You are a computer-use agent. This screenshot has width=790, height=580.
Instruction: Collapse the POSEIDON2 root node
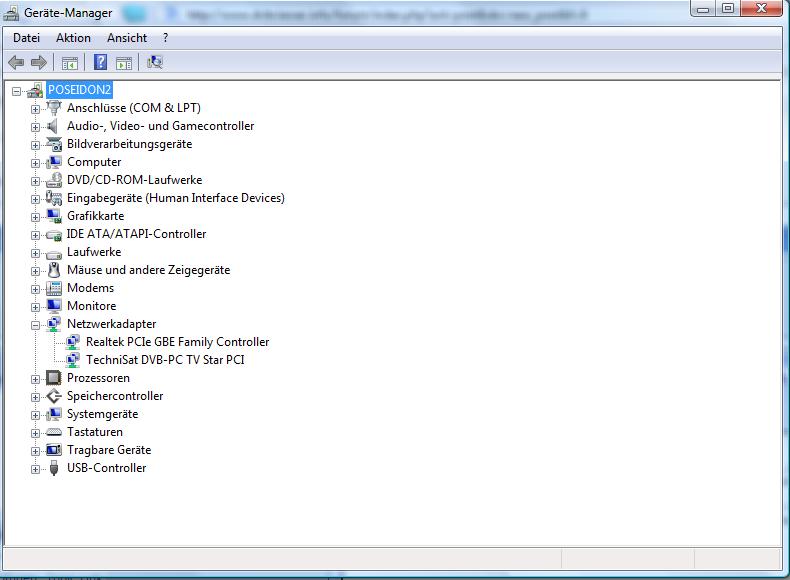coord(17,91)
